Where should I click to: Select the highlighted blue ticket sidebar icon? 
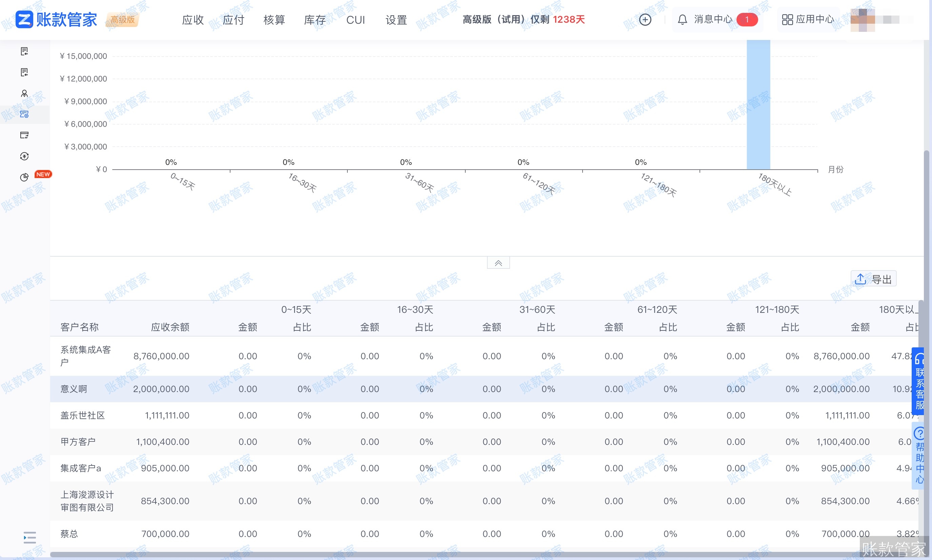click(24, 114)
